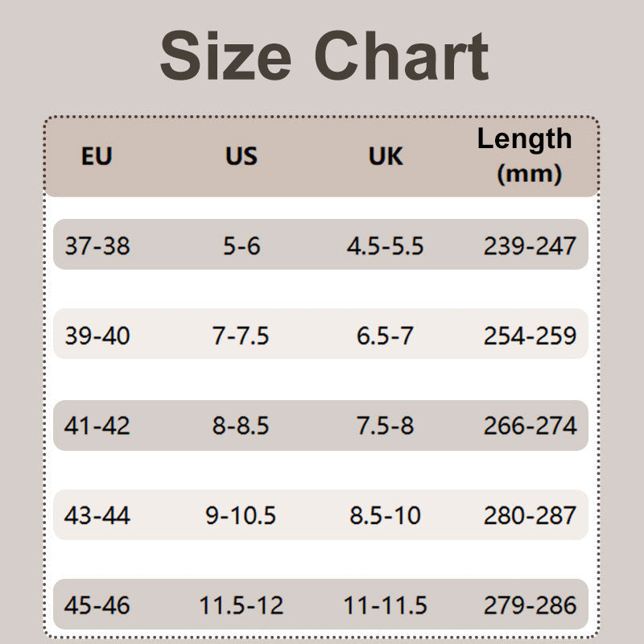Select the US 5-6 size cell
Image resolution: width=644 pixels, height=644 pixels.
coord(242,246)
